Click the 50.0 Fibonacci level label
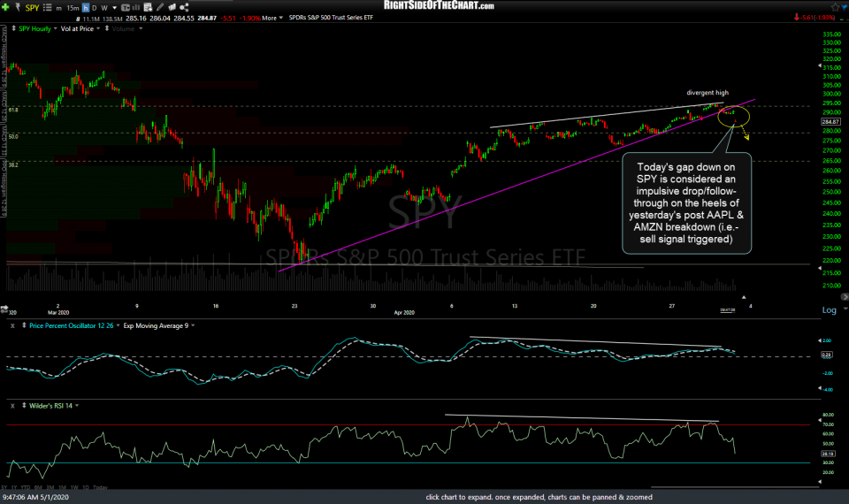Image resolution: width=849 pixels, height=504 pixels. pos(13,137)
